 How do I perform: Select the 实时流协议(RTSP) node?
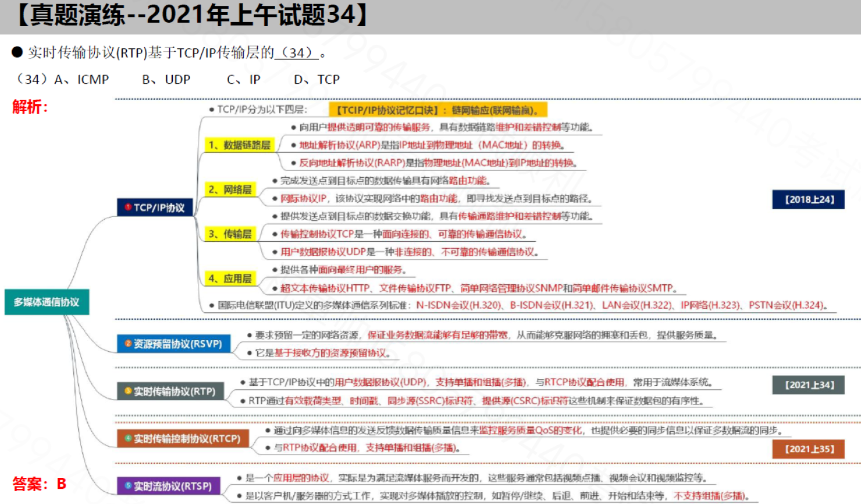[168, 486]
